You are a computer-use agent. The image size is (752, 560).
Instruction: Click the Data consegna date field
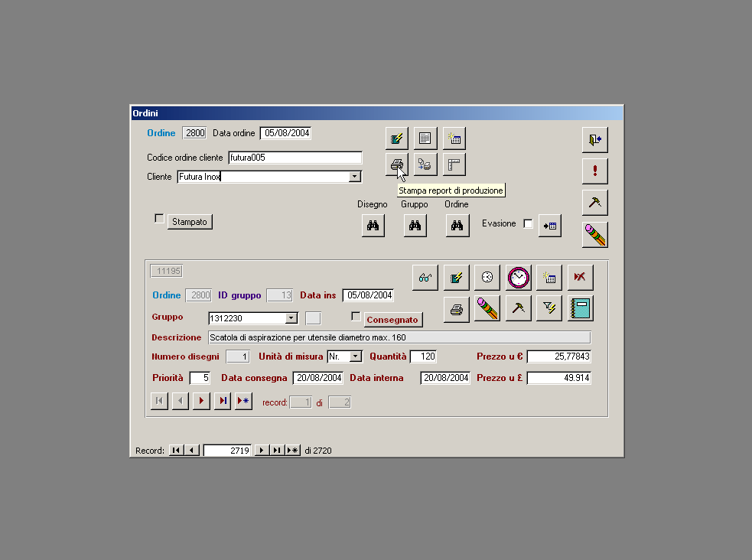point(318,378)
